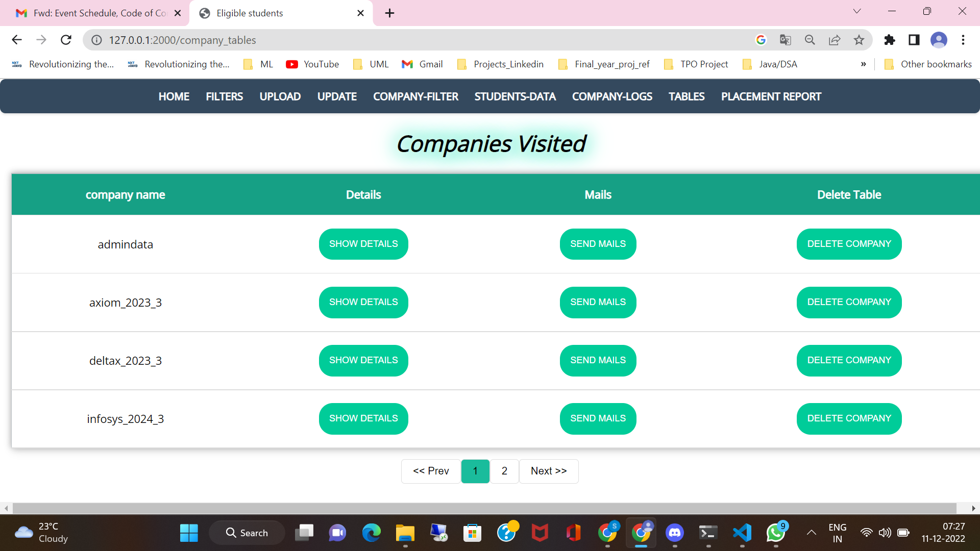The image size is (980, 551).
Task: Expand the hidden bookmarks chevron
Action: point(863,64)
